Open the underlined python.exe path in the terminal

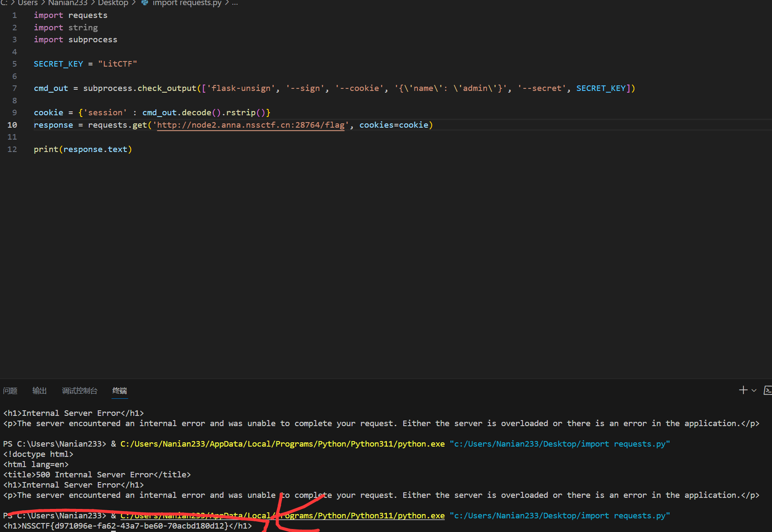tap(282, 516)
